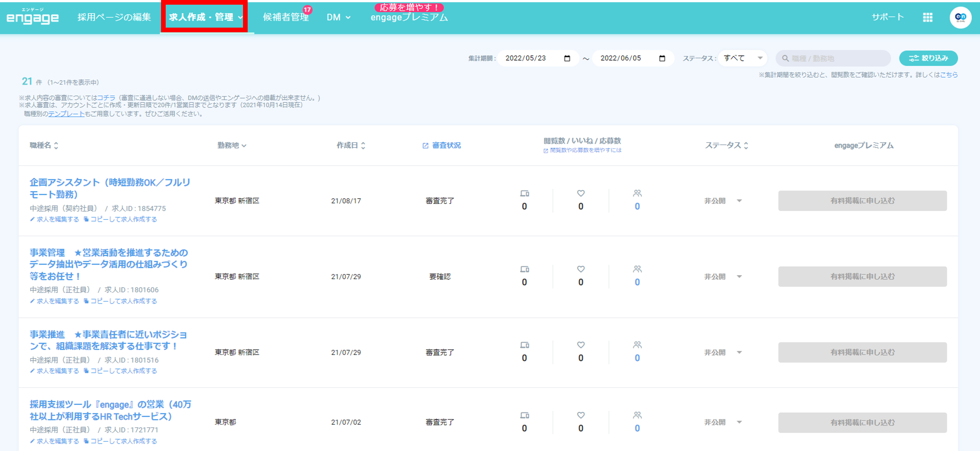Open the コチラ review info link
This screenshot has height=451, width=980.
point(106,98)
